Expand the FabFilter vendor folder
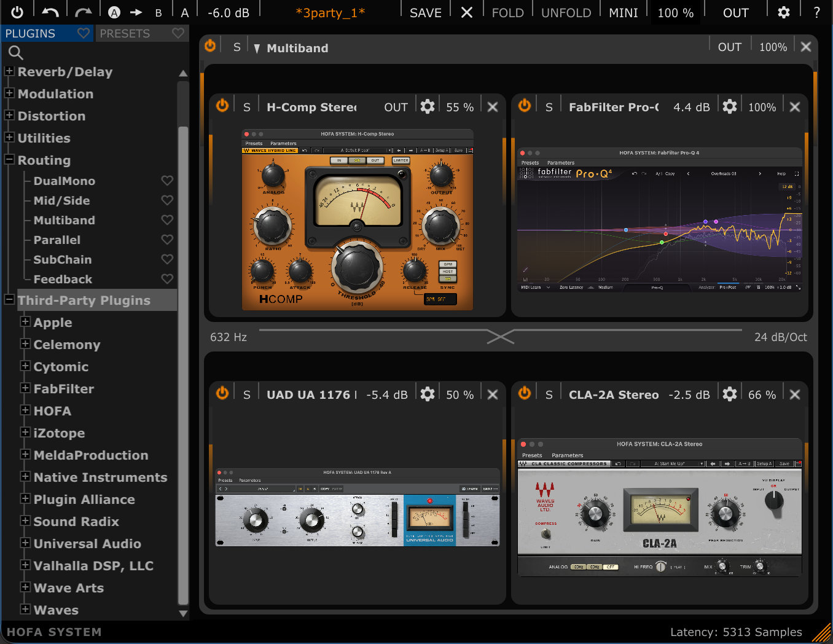The height and width of the screenshot is (644, 833). click(x=25, y=388)
